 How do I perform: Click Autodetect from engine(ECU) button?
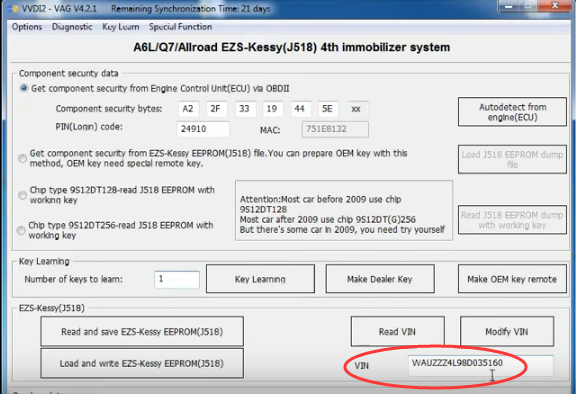pos(512,112)
